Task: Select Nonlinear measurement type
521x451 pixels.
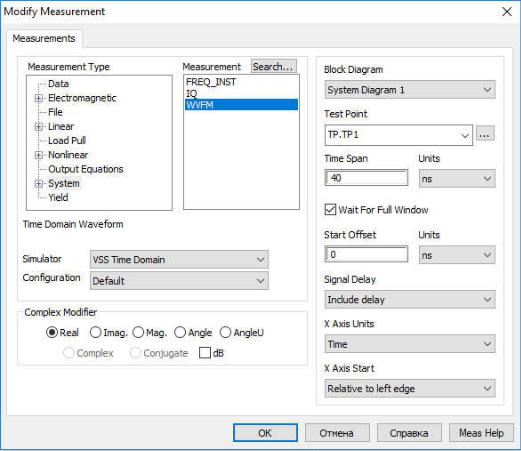Action: pos(68,155)
